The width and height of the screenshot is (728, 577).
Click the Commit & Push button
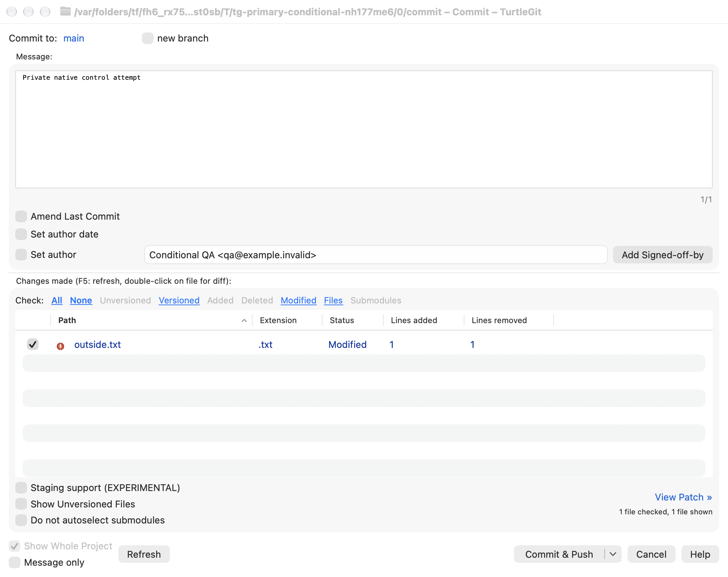(559, 554)
